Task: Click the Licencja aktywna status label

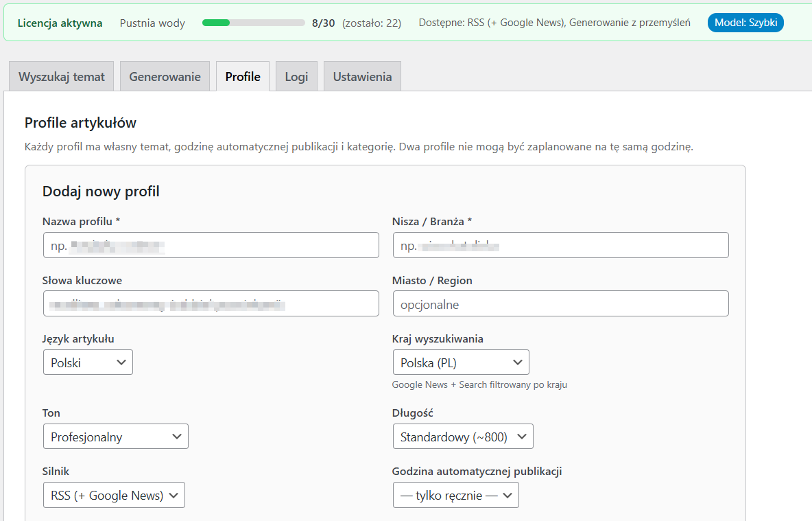Action: pyautogui.click(x=60, y=23)
